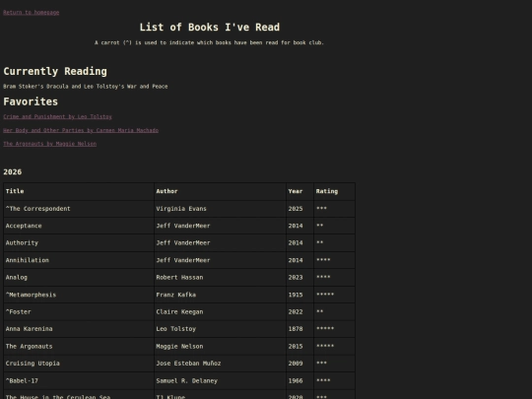The image size is (532, 399).
Task: Select the '^The Correspondent' title cell
Action: click(x=79, y=209)
